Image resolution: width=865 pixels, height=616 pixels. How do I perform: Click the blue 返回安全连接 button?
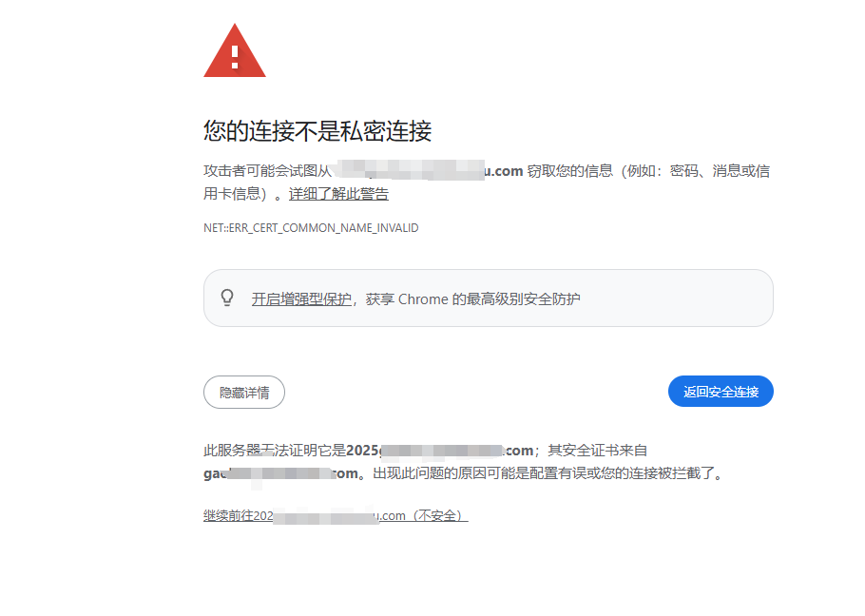tap(721, 392)
